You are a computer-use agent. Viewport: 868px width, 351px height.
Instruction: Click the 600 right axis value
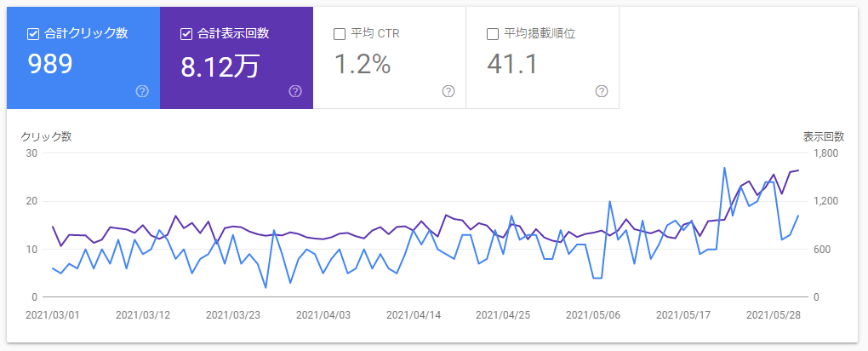click(x=821, y=250)
